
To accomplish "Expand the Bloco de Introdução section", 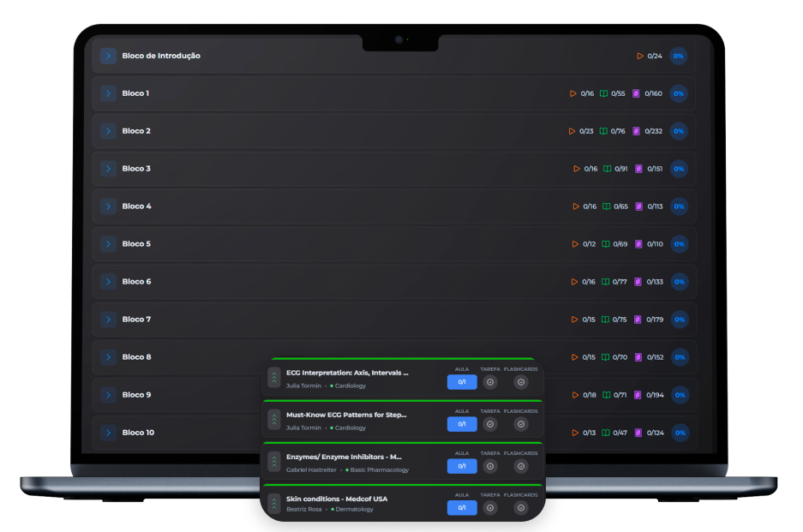I will (108, 56).
